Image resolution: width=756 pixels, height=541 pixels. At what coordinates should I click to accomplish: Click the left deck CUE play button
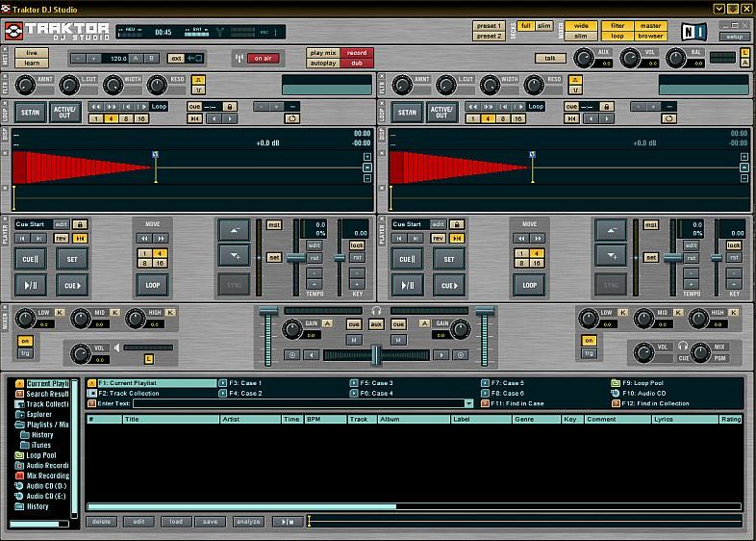click(72, 285)
